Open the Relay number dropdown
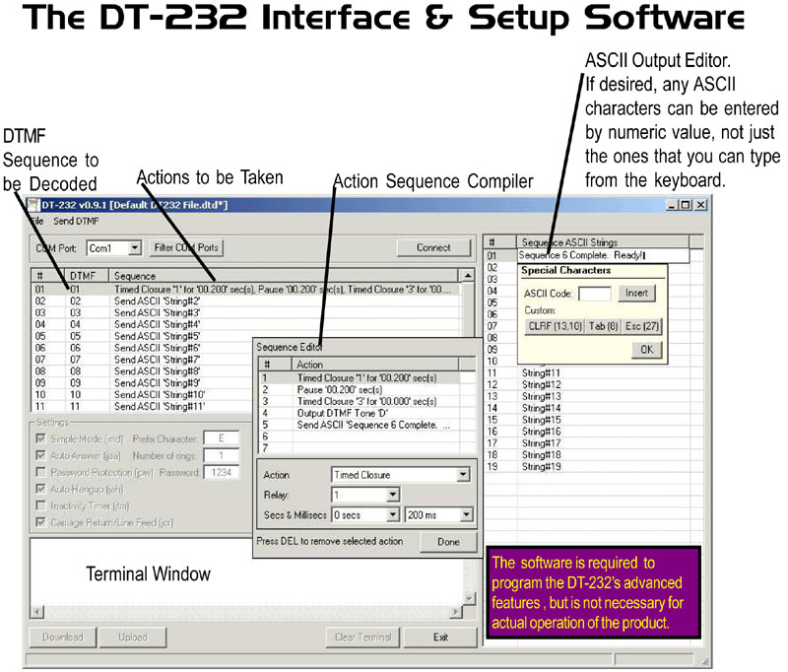Image resolution: width=788 pixels, height=672 pixels. click(x=363, y=494)
